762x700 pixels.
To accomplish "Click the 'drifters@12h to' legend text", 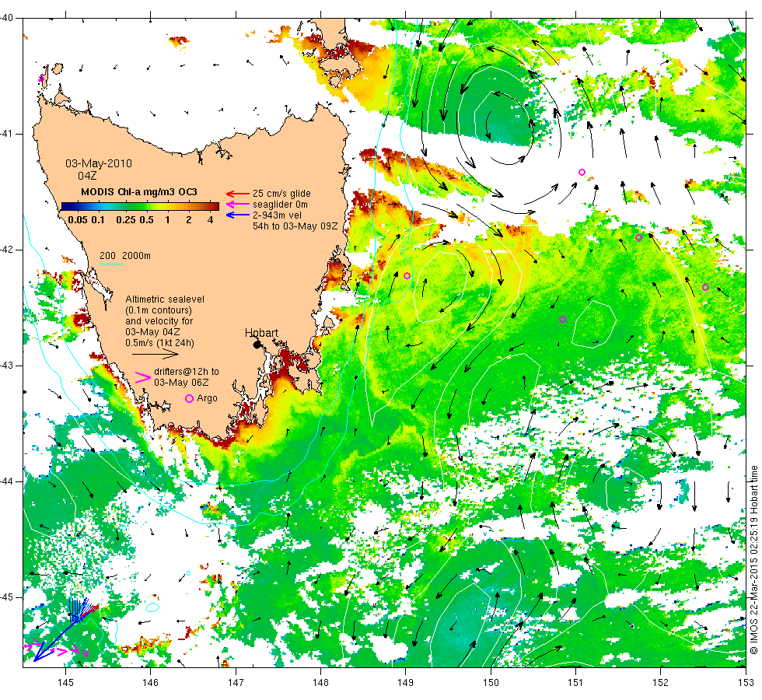I will [187, 372].
